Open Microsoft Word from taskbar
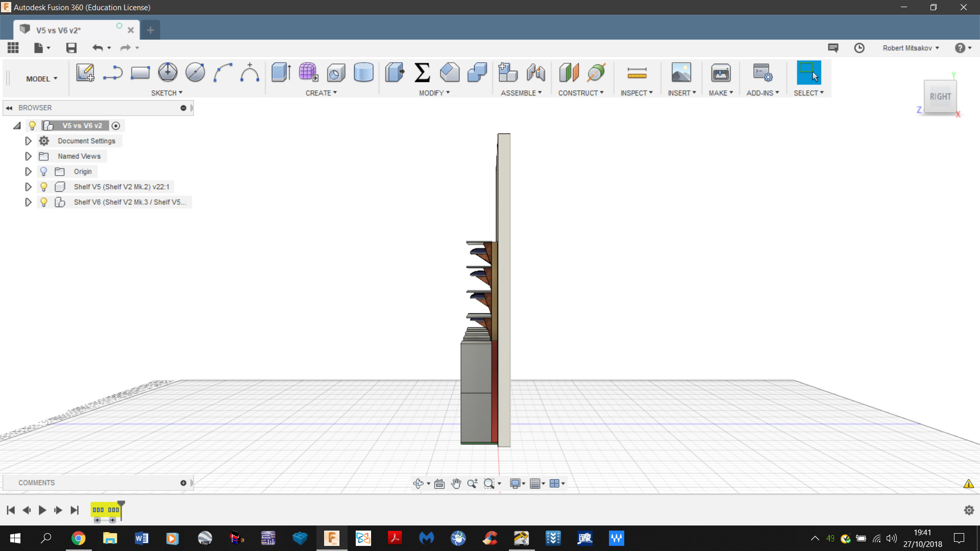Image resolution: width=980 pixels, height=551 pixels. pyautogui.click(x=141, y=538)
